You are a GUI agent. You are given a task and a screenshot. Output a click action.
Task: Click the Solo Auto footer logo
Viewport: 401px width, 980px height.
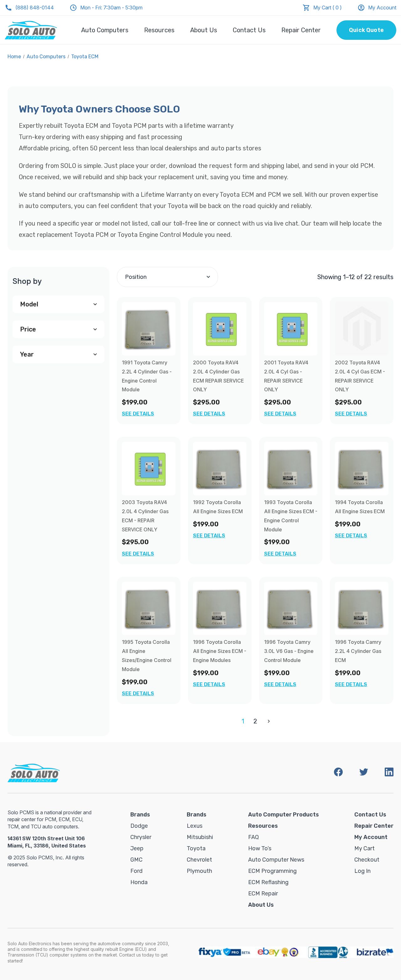coord(34,772)
